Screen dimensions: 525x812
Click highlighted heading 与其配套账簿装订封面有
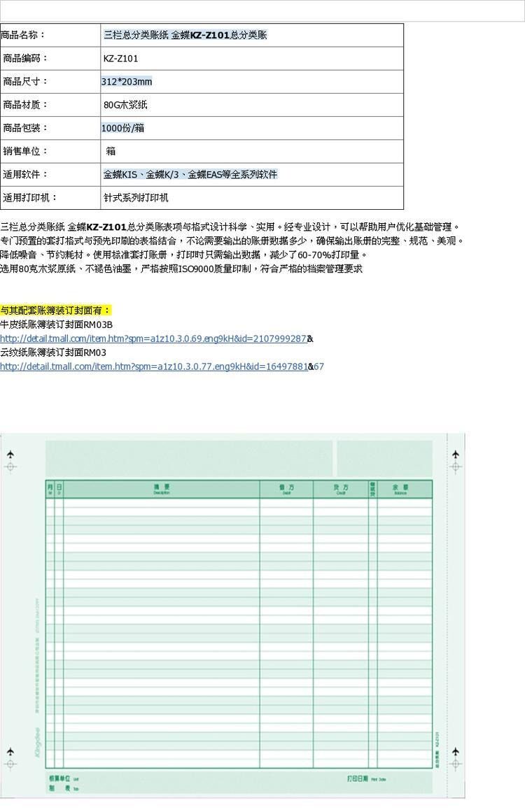[56, 311]
